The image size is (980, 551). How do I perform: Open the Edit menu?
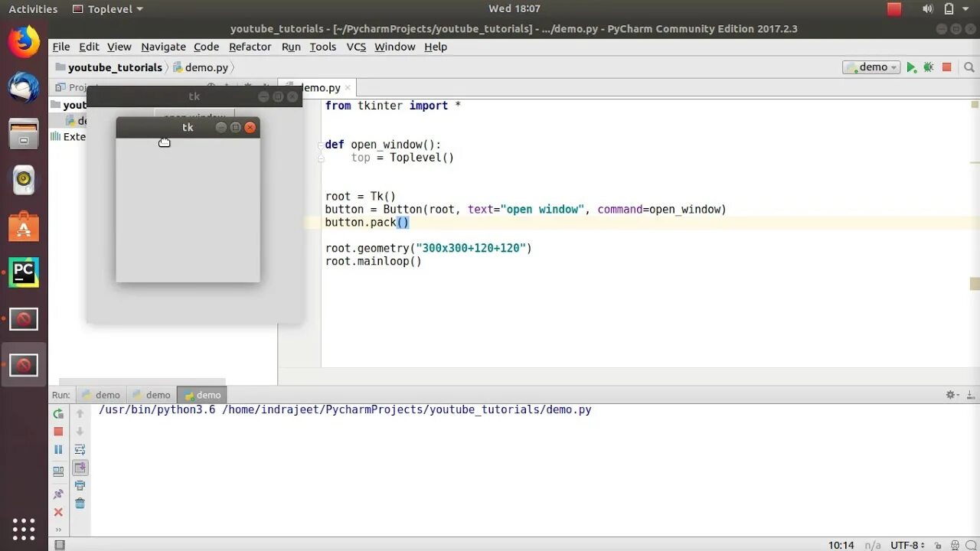point(89,47)
